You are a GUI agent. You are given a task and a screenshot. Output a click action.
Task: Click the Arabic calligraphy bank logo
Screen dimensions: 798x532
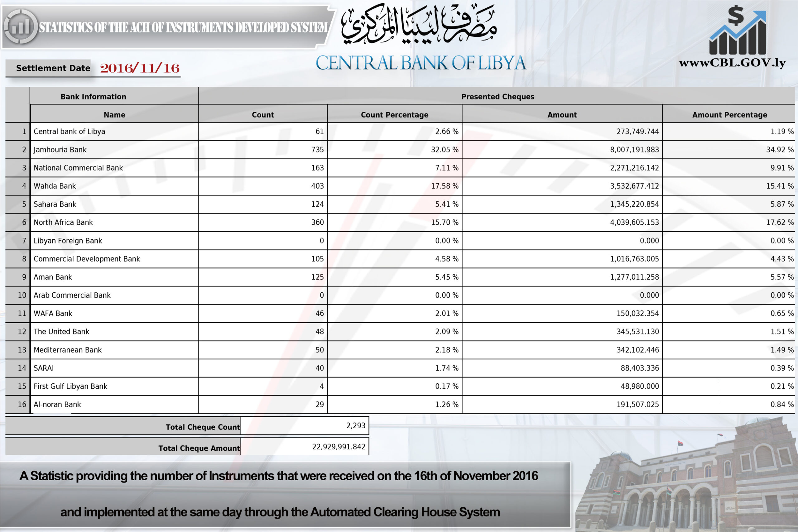419,24
